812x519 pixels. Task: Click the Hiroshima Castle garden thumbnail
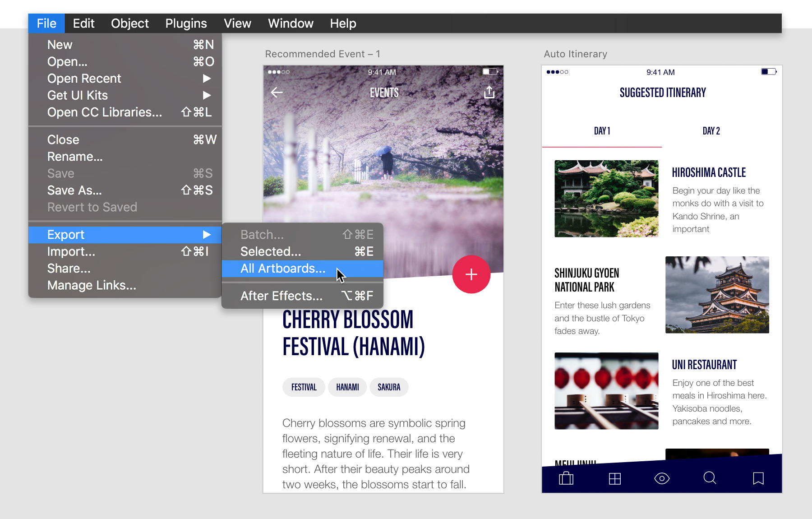point(606,199)
